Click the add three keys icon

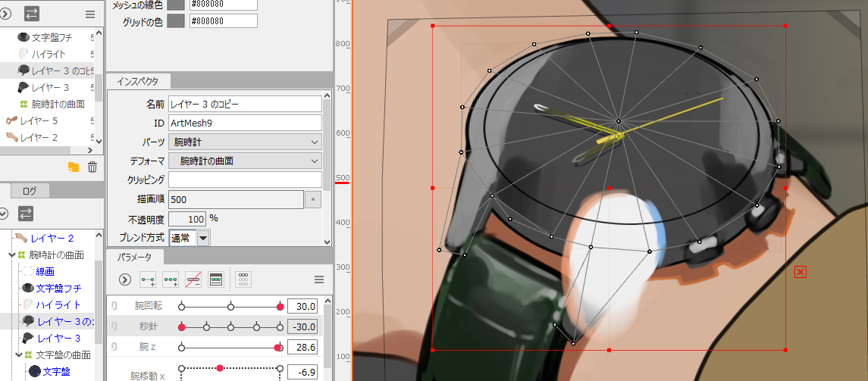tap(171, 280)
